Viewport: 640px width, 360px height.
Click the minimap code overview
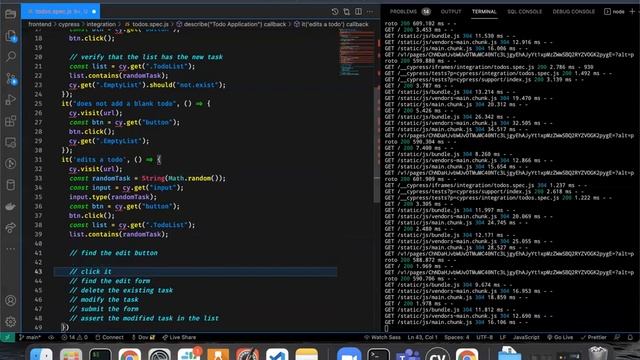point(356,53)
